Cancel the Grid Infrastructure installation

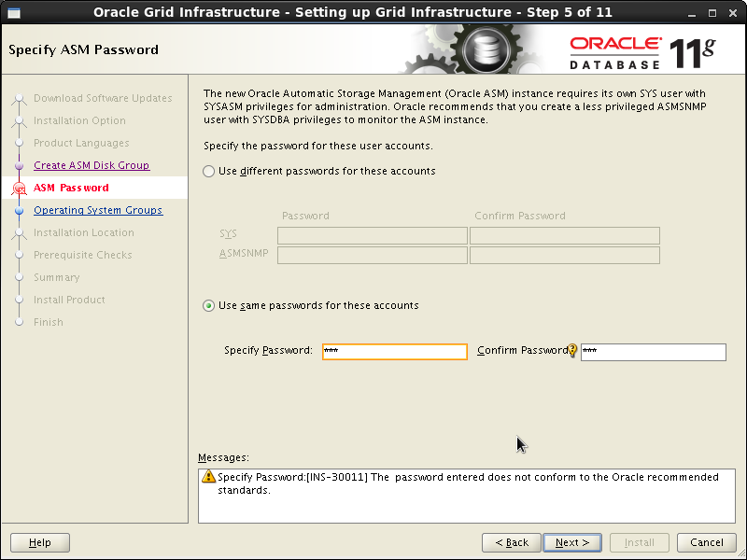click(x=707, y=542)
